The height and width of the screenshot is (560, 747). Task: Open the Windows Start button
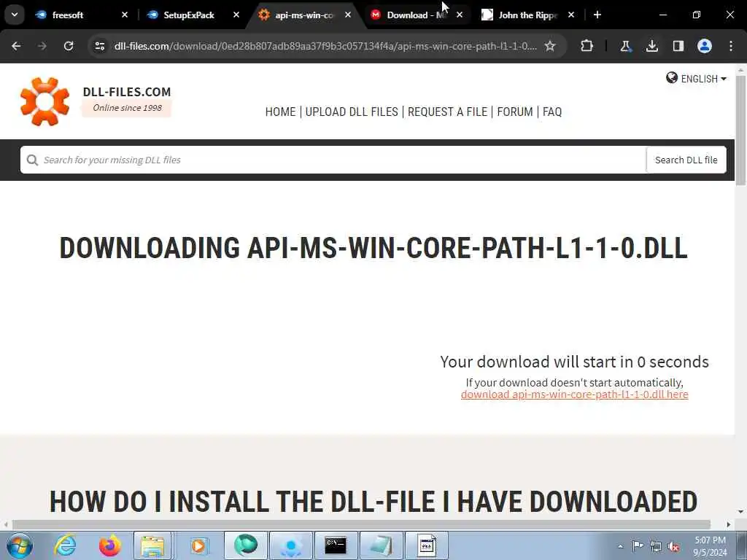pyautogui.click(x=20, y=545)
